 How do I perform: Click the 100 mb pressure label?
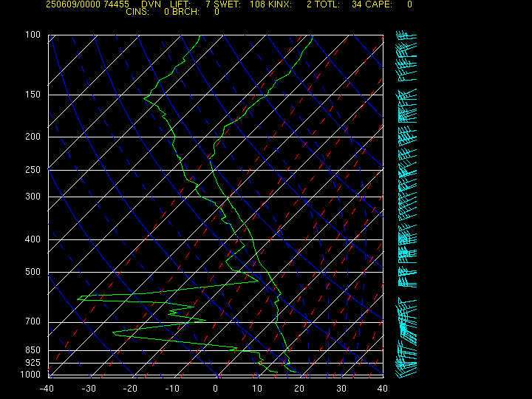pyautogui.click(x=33, y=35)
